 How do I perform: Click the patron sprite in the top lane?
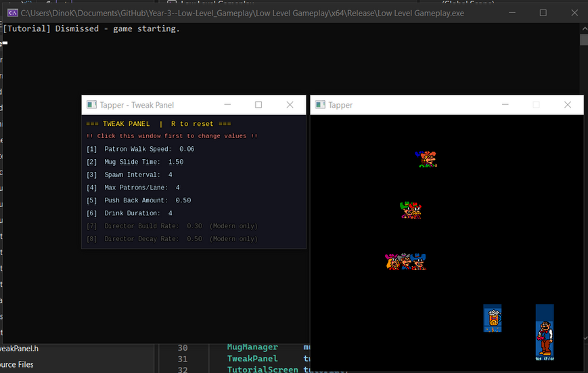point(426,159)
